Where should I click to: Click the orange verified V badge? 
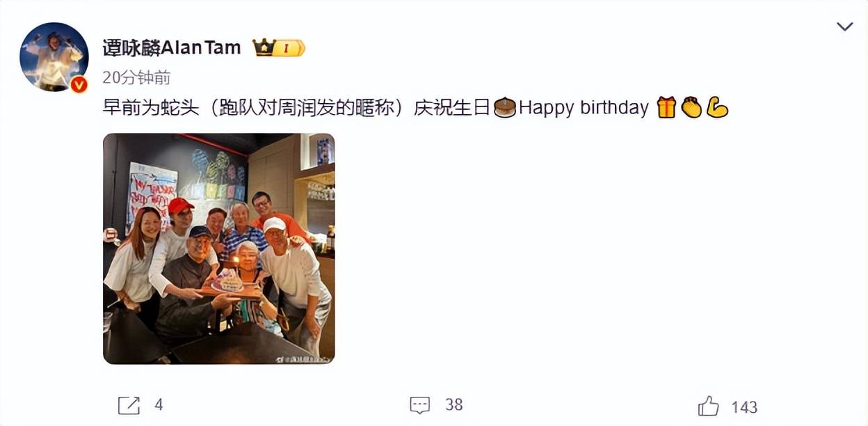pyautogui.click(x=79, y=84)
